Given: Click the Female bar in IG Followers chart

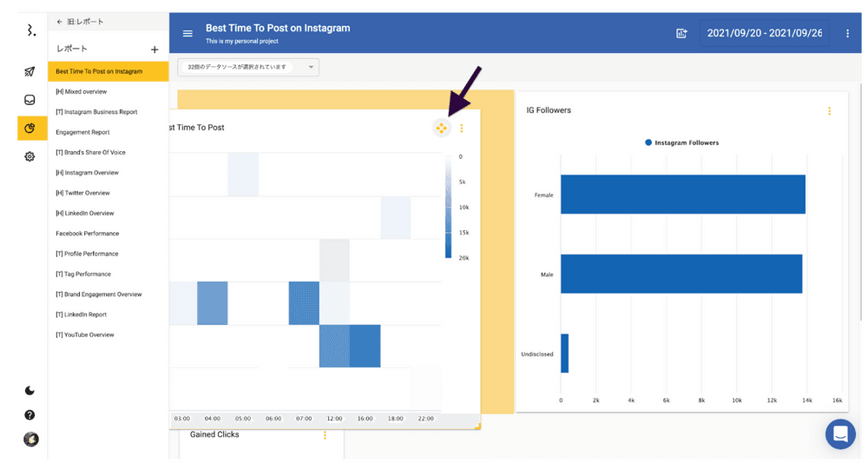Looking at the screenshot, I should [682, 195].
